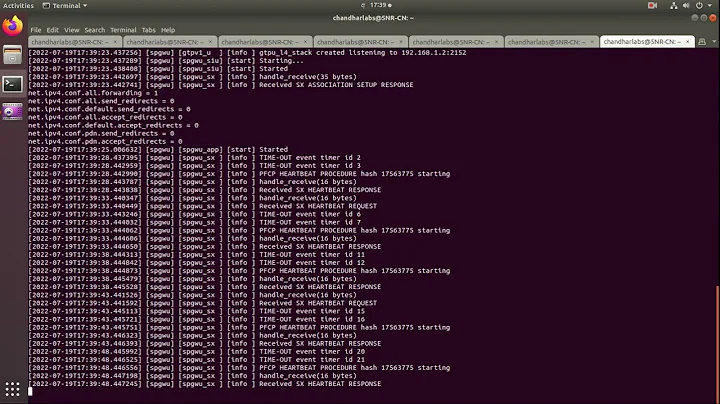Image resolution: width=720 pixels, height=404 pixels.
Task: Click 'net.ipv4.conf.default.send_redirects = 0' line
Action: 109,109
